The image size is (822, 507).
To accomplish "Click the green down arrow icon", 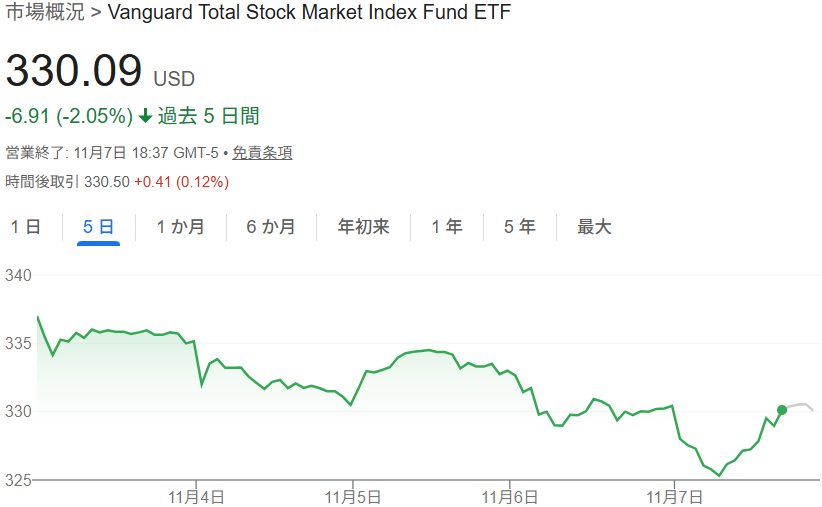I will 145,117.
